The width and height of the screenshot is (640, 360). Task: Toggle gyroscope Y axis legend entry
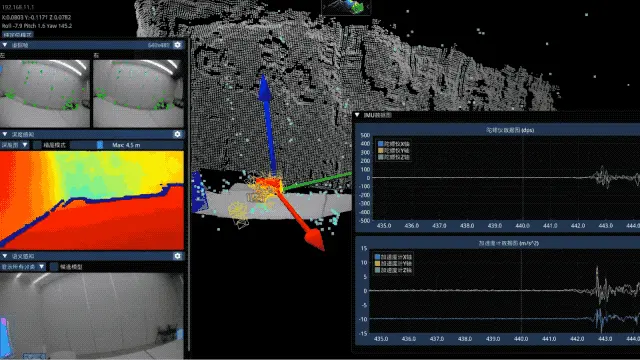[x=394, y=150]
